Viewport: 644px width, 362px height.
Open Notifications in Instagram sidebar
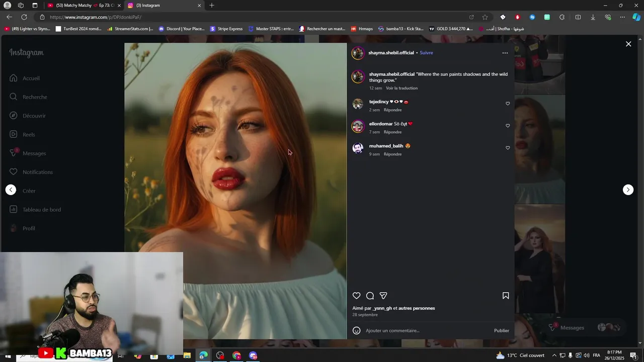coord(31,172)
